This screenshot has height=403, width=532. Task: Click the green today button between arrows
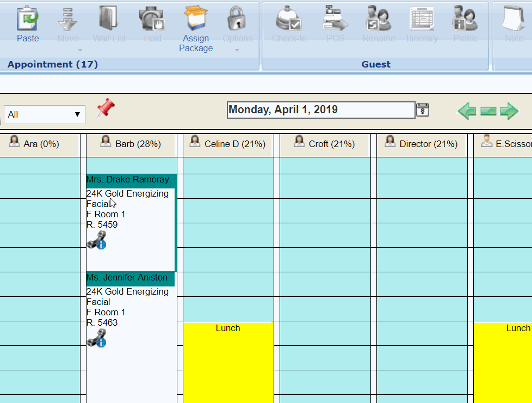click(x=488, y=111)
